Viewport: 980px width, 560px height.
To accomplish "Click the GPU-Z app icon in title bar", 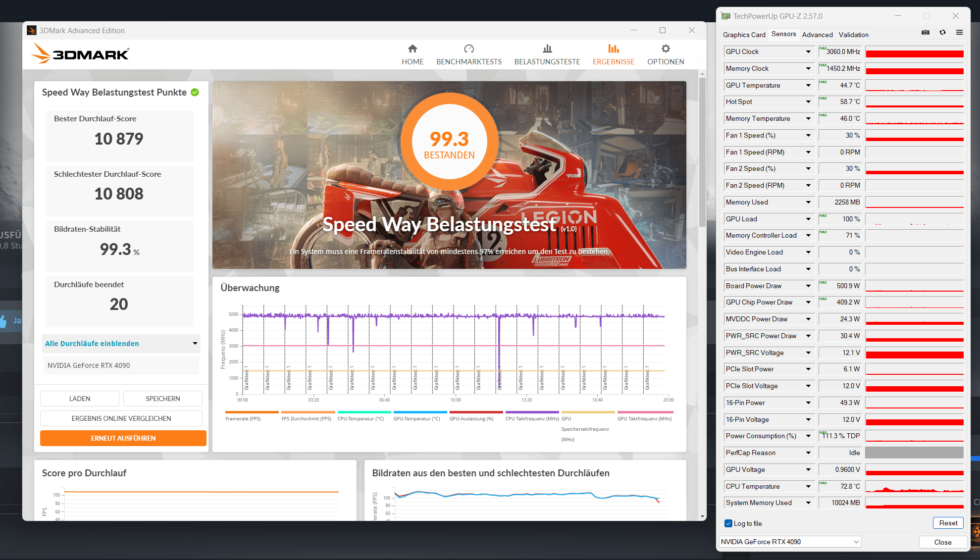I will click(x=726, y=16).
